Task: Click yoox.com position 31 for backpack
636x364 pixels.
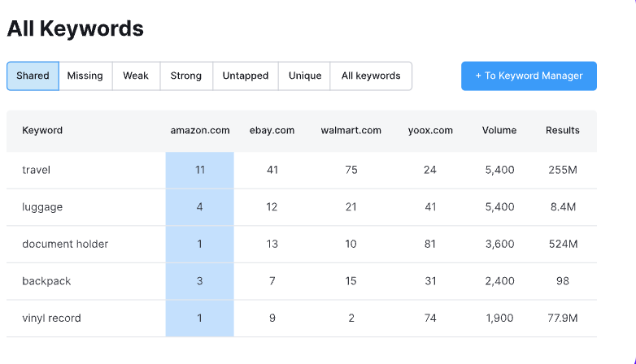Action: 430,281
